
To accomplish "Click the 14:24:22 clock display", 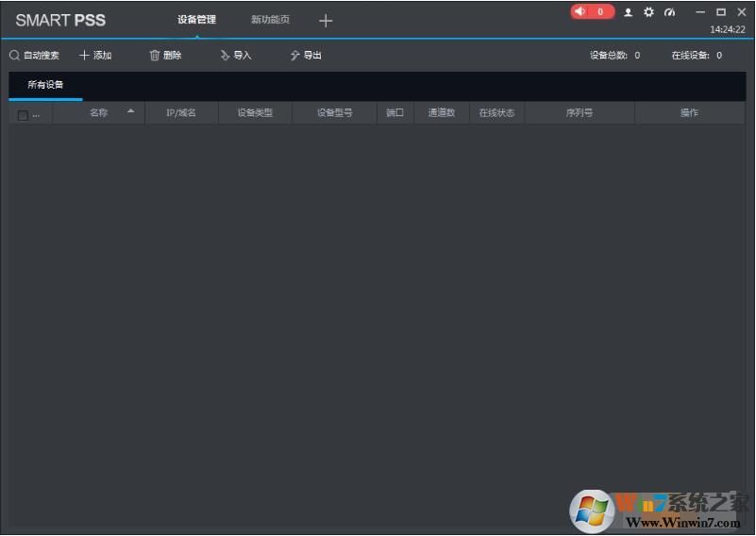I will (x=727, y=30).
